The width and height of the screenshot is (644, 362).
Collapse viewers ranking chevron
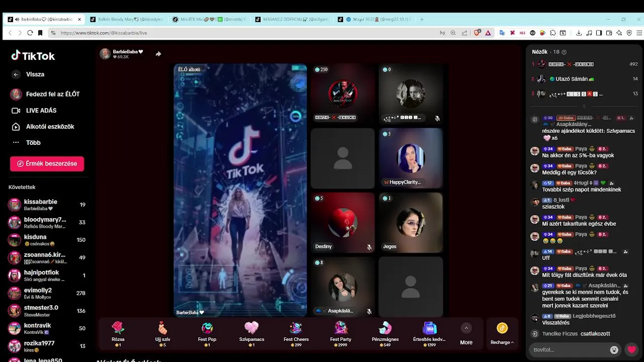[x=584, y=106]
